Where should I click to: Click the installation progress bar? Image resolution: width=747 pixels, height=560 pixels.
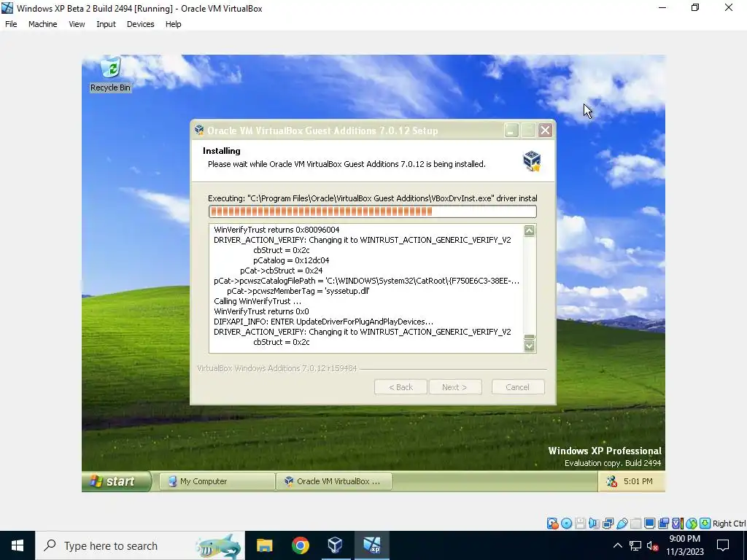pos(373,211)
